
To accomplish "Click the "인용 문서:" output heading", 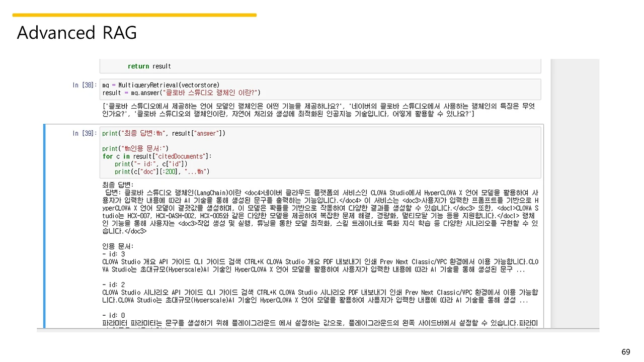I will pos(118,246).
